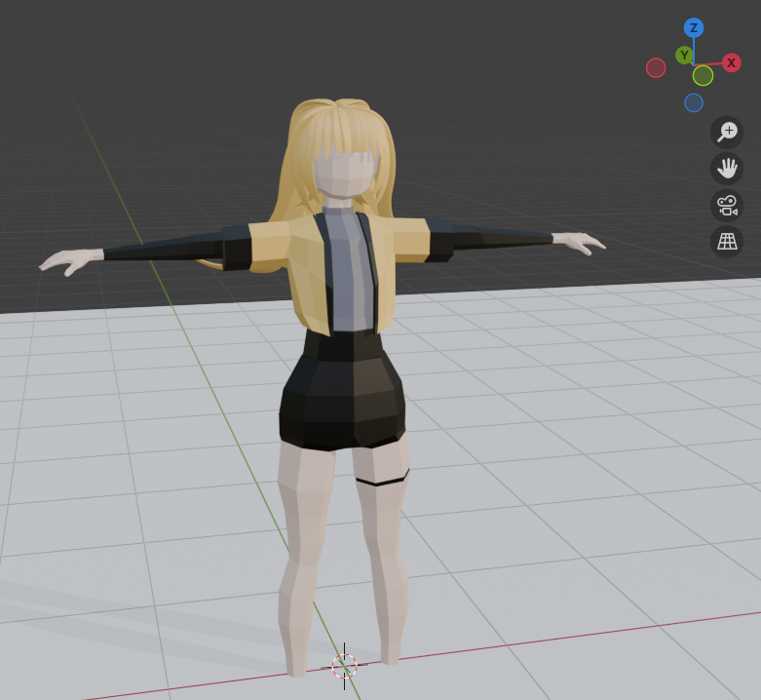Snap view to negative X axis circle

tap(656, 68)
